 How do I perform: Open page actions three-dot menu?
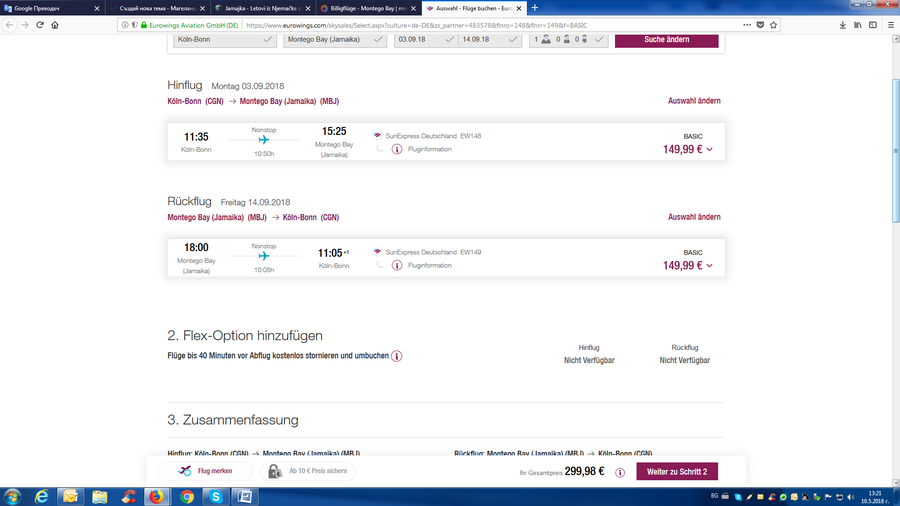click(x=746, y=25)
